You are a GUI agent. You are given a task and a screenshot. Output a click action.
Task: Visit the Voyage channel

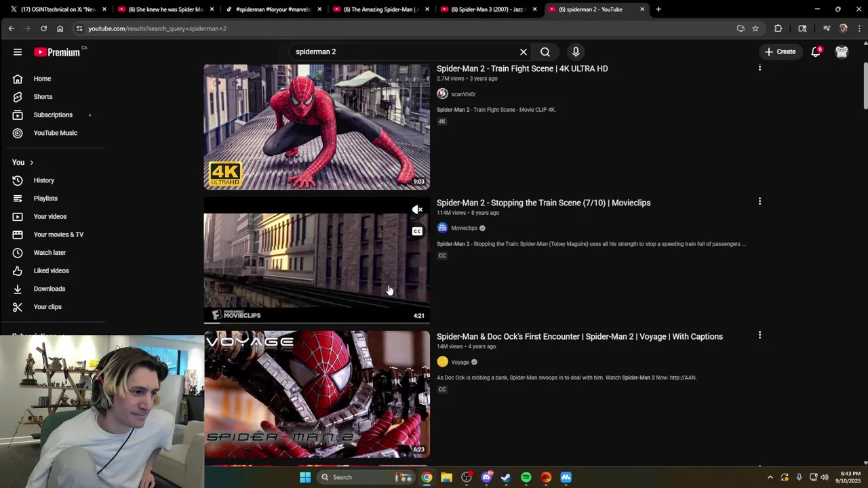click(460, 362)
